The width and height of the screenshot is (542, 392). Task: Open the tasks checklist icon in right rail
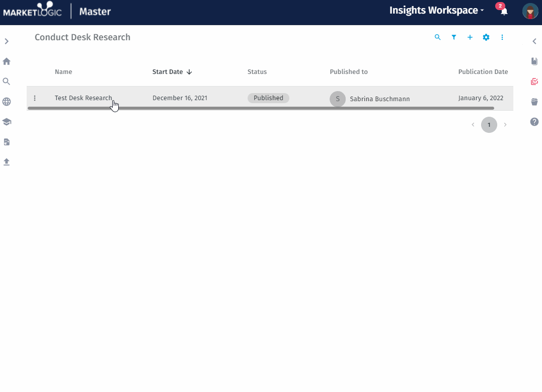pos(534,82)
